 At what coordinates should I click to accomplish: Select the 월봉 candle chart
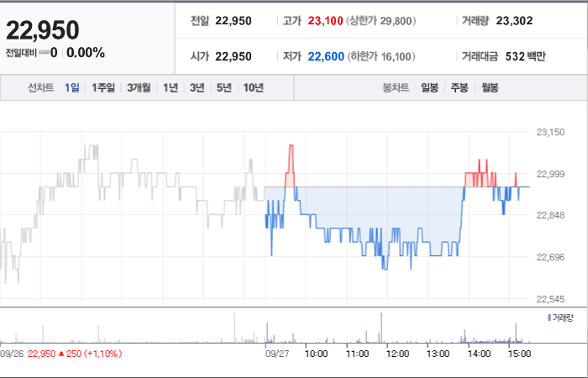[x=490, y=87]
